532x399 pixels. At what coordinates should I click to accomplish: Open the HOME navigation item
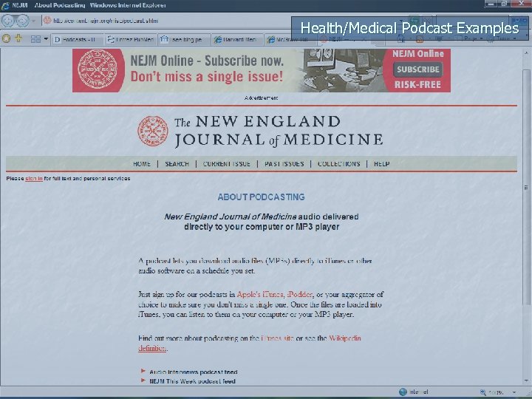tap(142, 164)
